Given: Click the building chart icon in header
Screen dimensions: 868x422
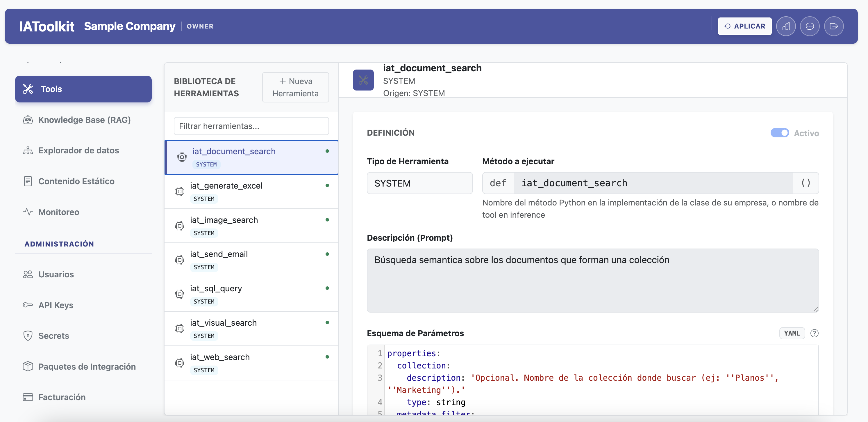Looking at the screenshot, I should tap(785, 26).
